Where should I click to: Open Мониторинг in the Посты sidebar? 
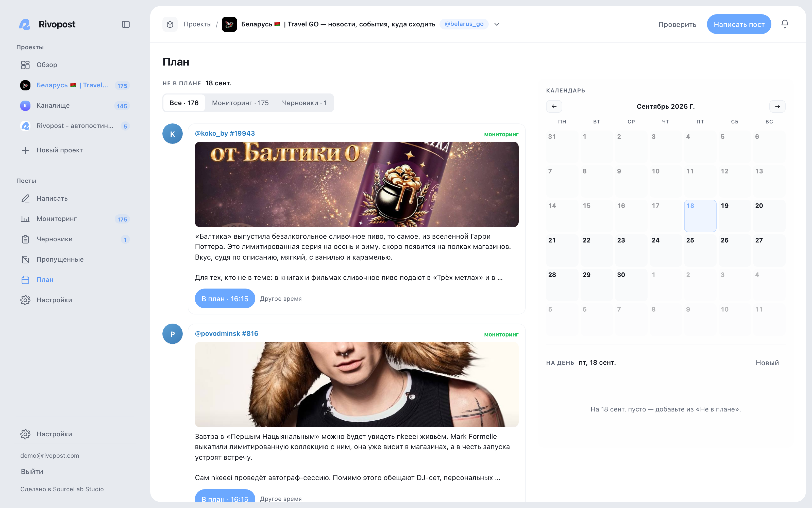pos(75,219)
